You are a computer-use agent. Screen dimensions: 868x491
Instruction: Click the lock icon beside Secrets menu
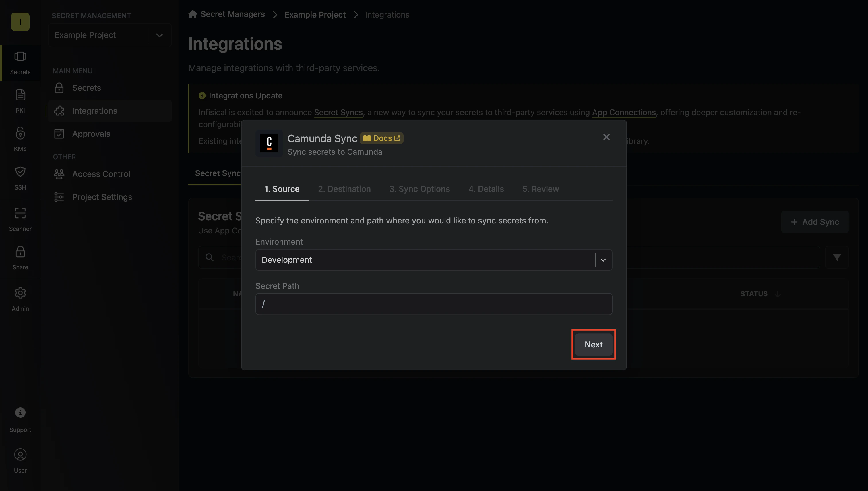59,88
